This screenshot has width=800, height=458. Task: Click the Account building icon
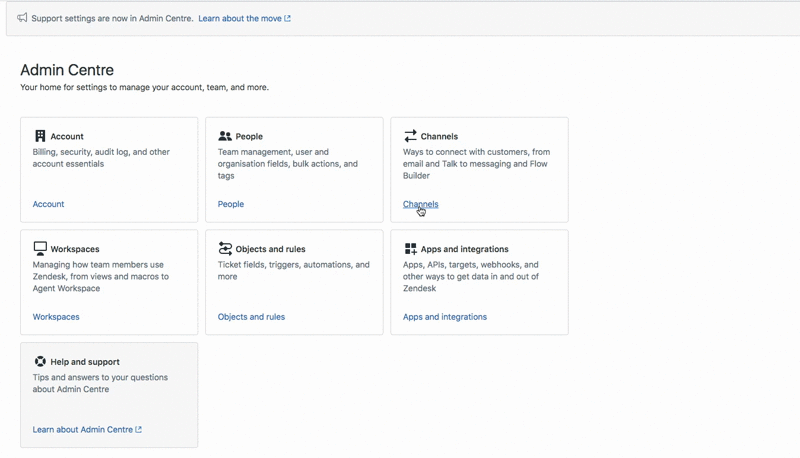coord(40,136)
